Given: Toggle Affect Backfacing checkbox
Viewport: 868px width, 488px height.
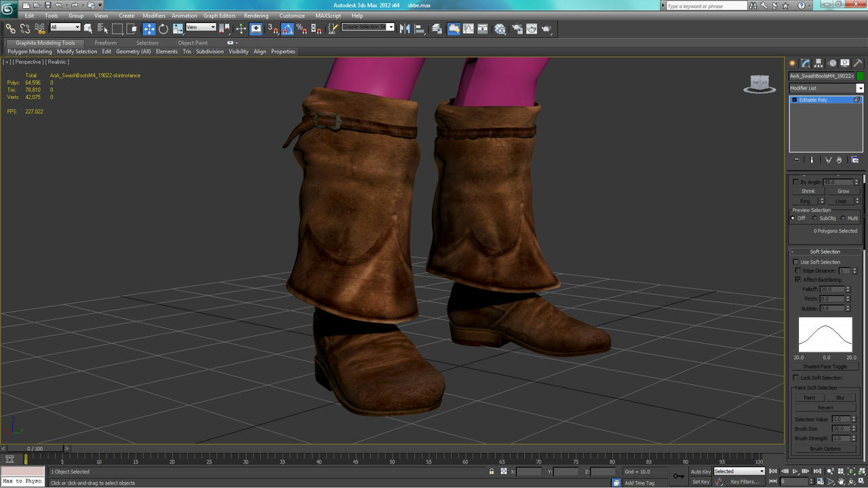Looking at the screenshot, I should 799,280.
